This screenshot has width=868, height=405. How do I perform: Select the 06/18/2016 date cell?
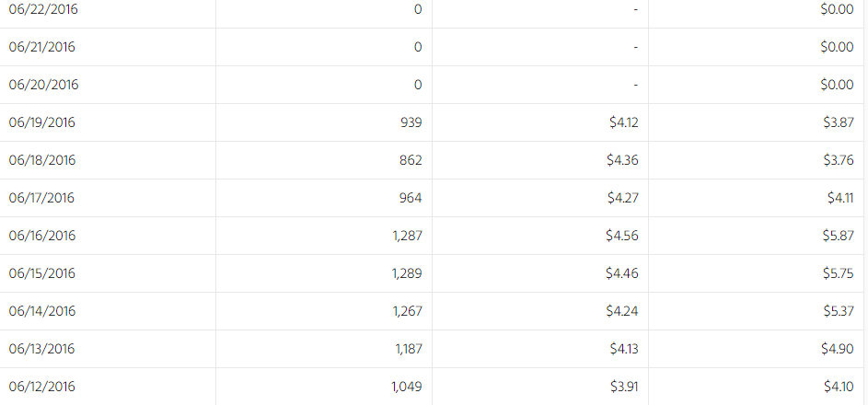(x=42, y=160)
